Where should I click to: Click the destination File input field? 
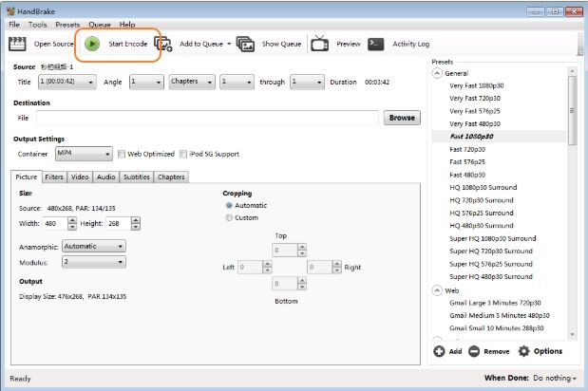(x=207, y=118)
